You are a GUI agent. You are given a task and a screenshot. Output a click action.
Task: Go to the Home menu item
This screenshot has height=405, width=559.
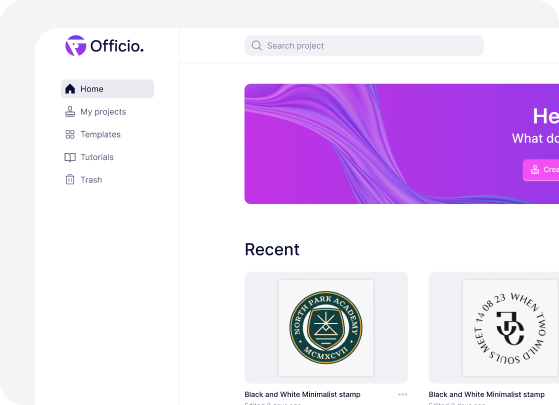pos(107,89)
